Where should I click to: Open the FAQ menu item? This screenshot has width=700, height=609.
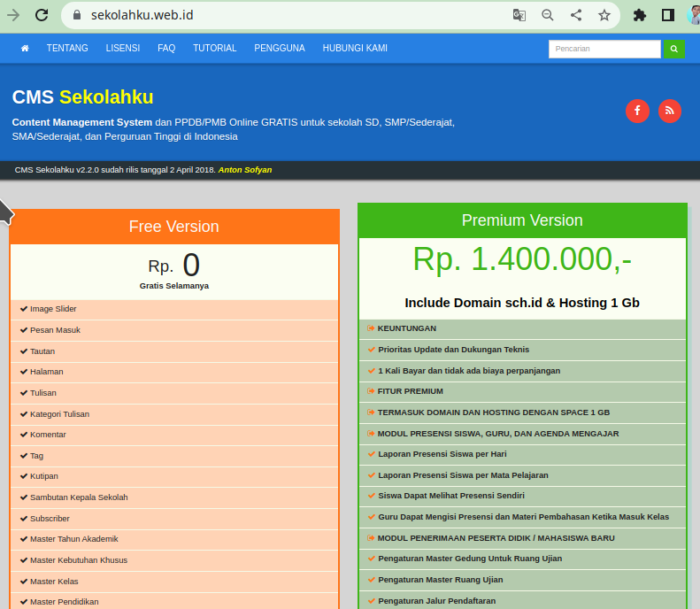point(166,49)
